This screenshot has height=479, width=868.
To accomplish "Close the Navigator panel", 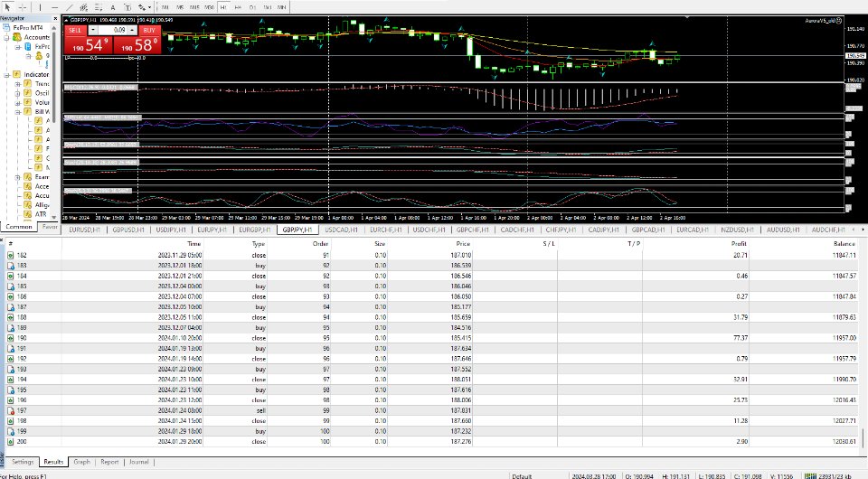I will click(55, 18).
